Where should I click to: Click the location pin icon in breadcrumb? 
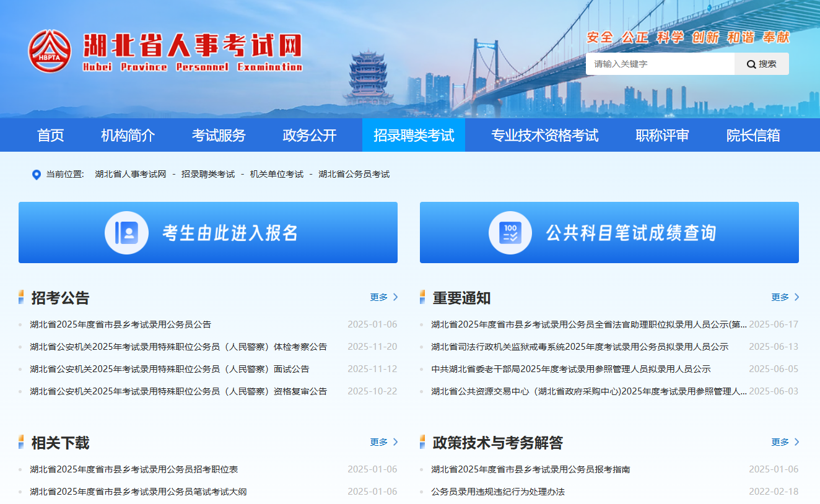pyautogui.click(x=36, y=175)
